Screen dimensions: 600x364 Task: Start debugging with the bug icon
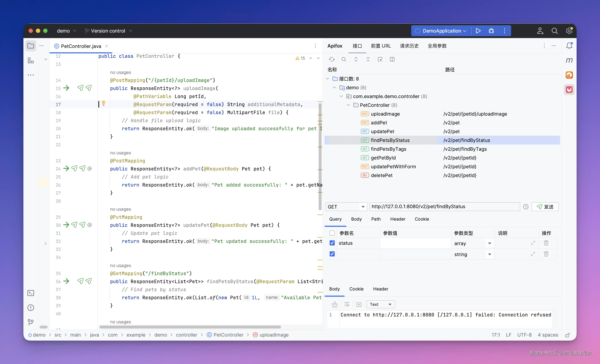[x=491, y=31]
